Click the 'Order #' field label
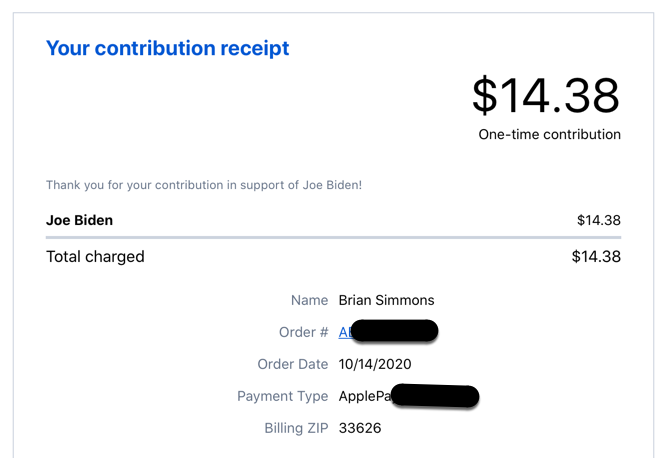 [303, 332]
